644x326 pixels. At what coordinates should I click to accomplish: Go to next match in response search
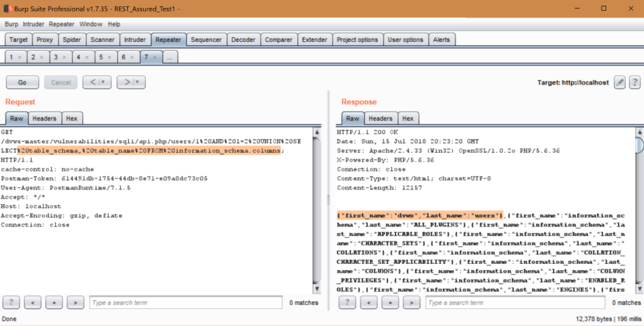[411, 303]
